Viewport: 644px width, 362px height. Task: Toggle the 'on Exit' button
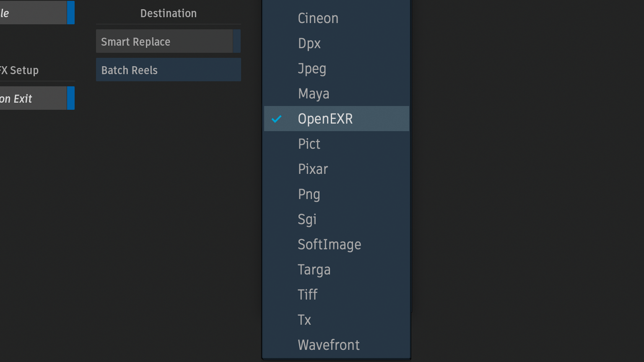click(x=34, y=98)
